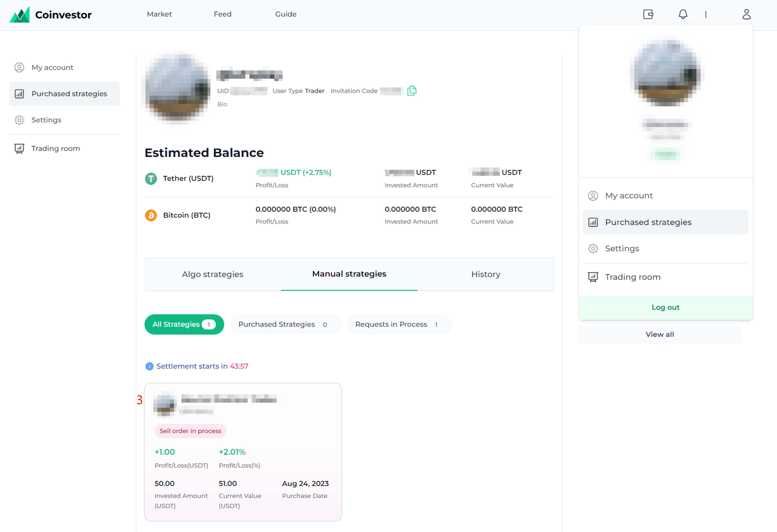This screenshot has height=532, width=777.
Task: Click the +2.01% profit percentage
Action: click(x=232, y=452)
